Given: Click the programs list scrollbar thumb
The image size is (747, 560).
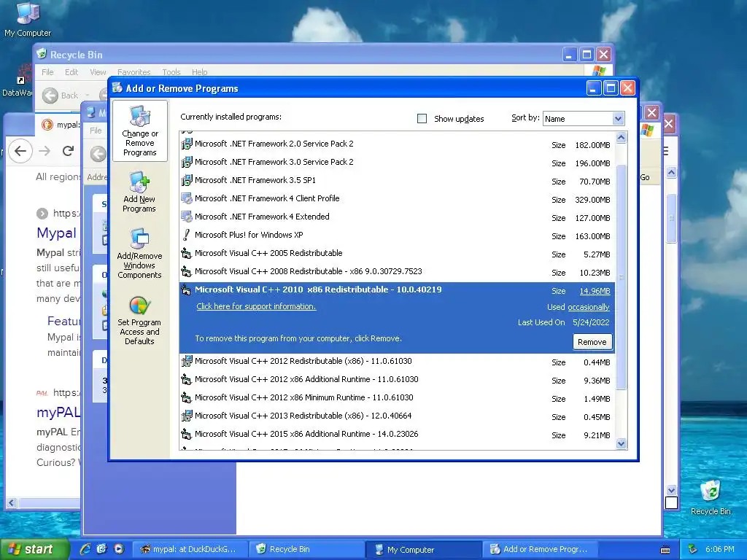Looking at the screenshot, I should [x=621, y=276].
